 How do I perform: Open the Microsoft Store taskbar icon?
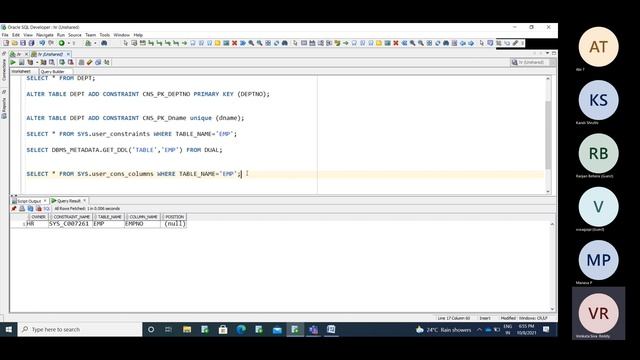tap(223, 329)
